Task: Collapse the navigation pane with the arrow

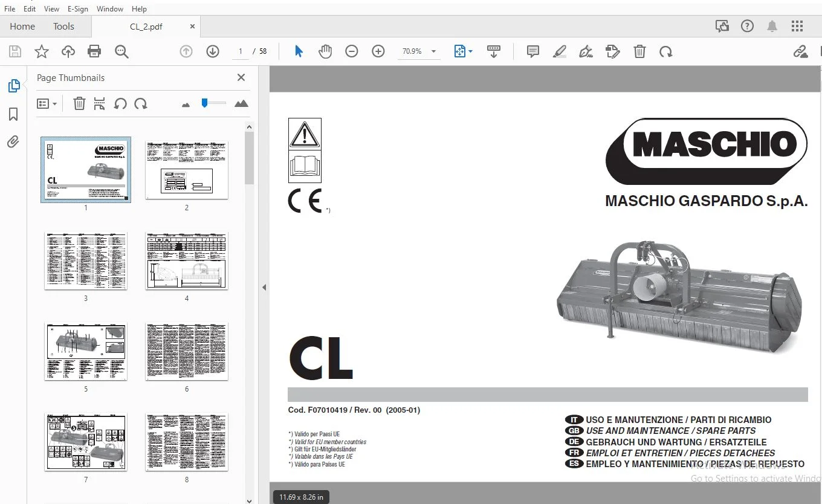Action: click(x=264, y=288)
